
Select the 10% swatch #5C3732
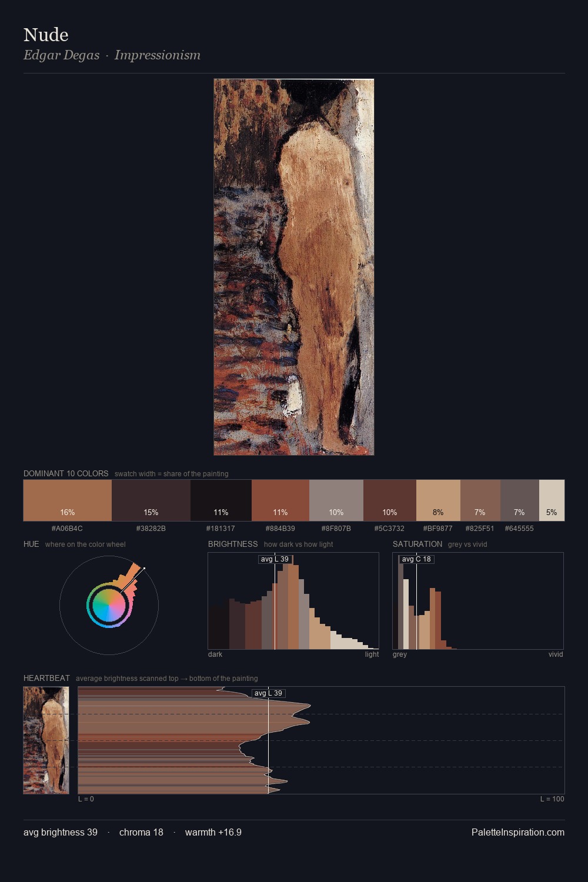pos(390,500)
